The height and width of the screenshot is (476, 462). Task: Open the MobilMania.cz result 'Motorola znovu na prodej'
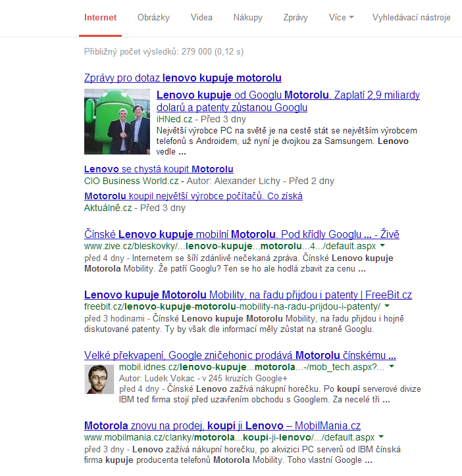[222, 425]
